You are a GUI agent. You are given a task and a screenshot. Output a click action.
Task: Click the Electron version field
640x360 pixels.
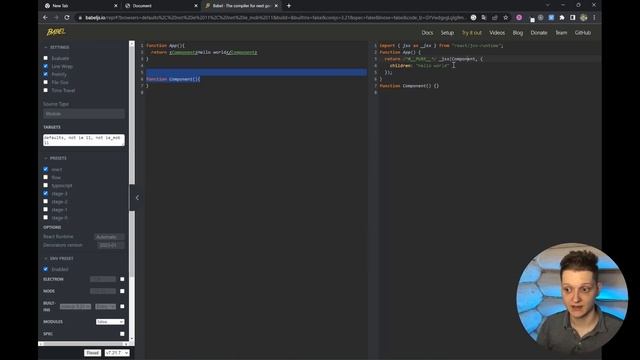(103, 279)
